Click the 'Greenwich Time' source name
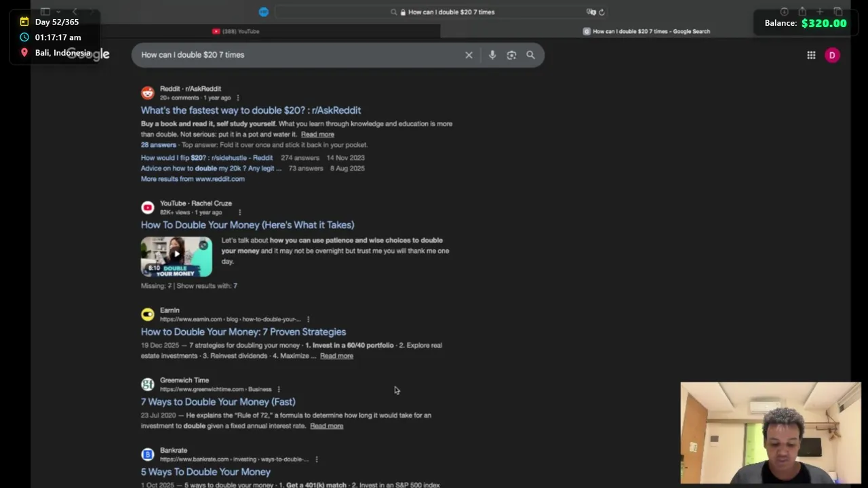Image resolution: width=868 pixels, height=488 pixels. pos(184,380)
